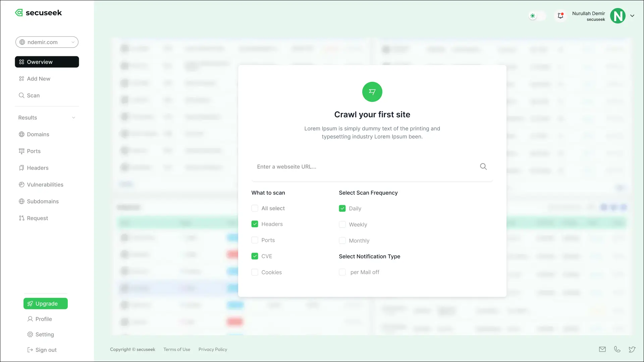Collapse the Results section chevron

click(74, 118)
